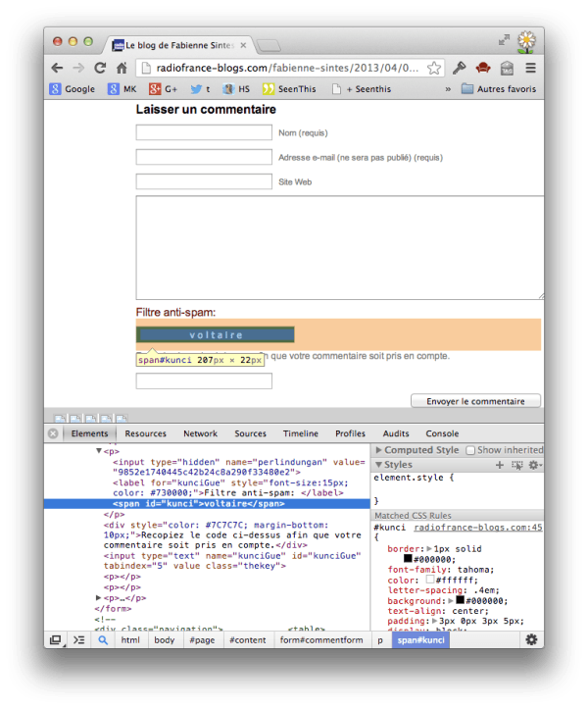Click the address bar URL
The width and height of the screenshot is (588, 709).
(x=287, y=68)
